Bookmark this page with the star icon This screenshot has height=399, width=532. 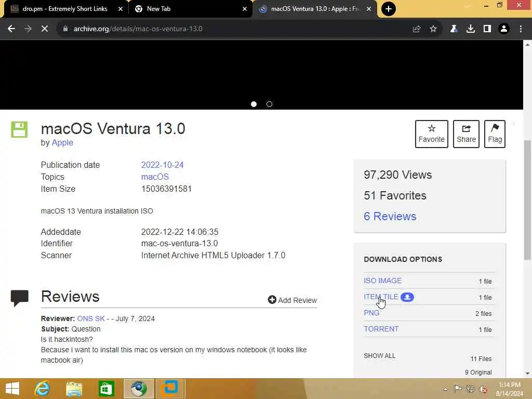coord(433,29)
